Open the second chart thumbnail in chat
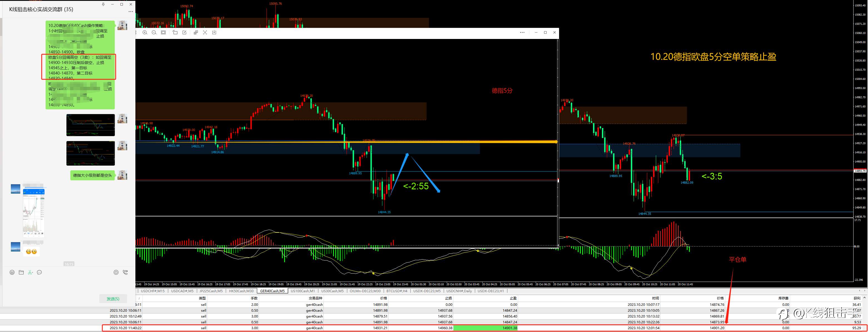Screen dimensions: 868x332 pos(91,153)
